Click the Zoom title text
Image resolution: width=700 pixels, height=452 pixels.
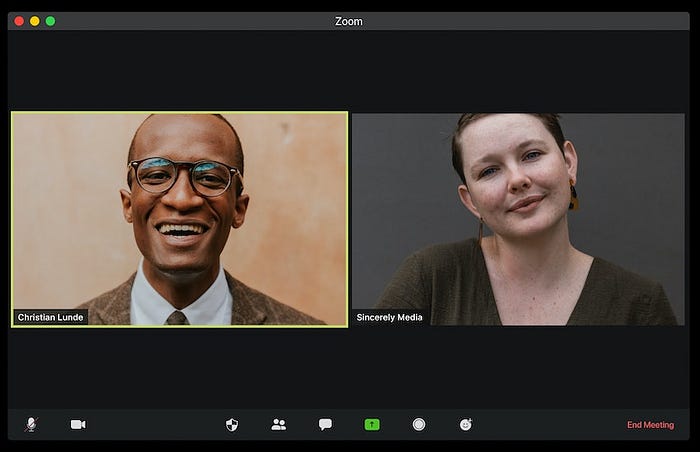click(x=349, y=21)
